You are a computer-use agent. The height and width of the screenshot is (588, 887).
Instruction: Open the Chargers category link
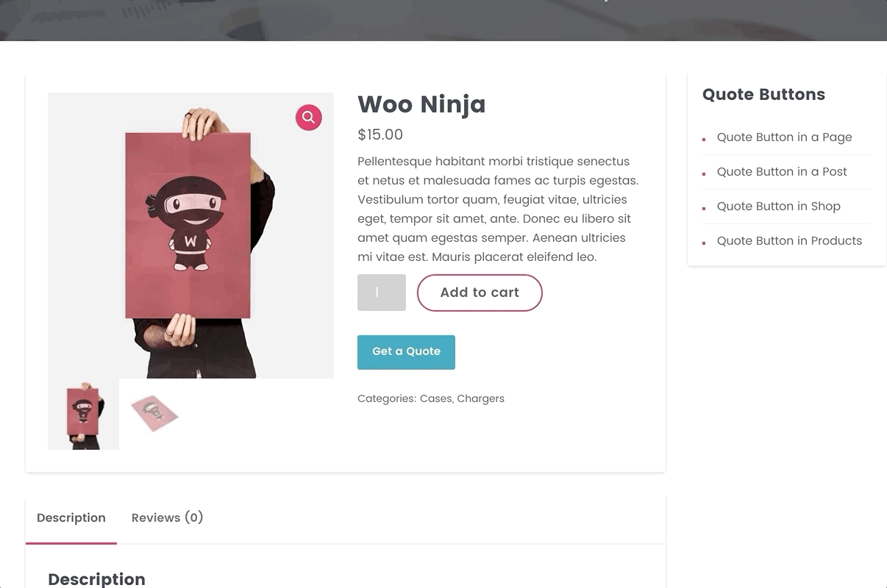480,398
